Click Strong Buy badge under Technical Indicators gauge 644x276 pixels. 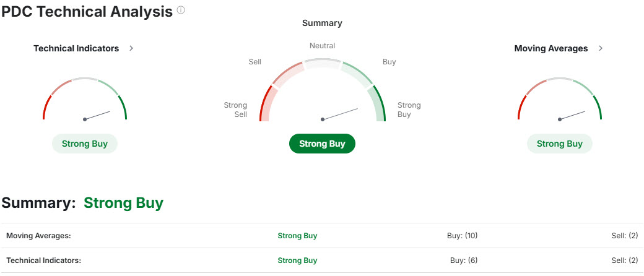click(85, 144)
